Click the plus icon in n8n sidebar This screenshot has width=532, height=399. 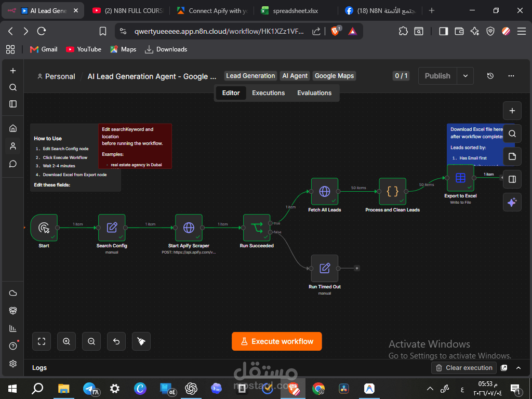pyautogui.click(x=13, y=71)
